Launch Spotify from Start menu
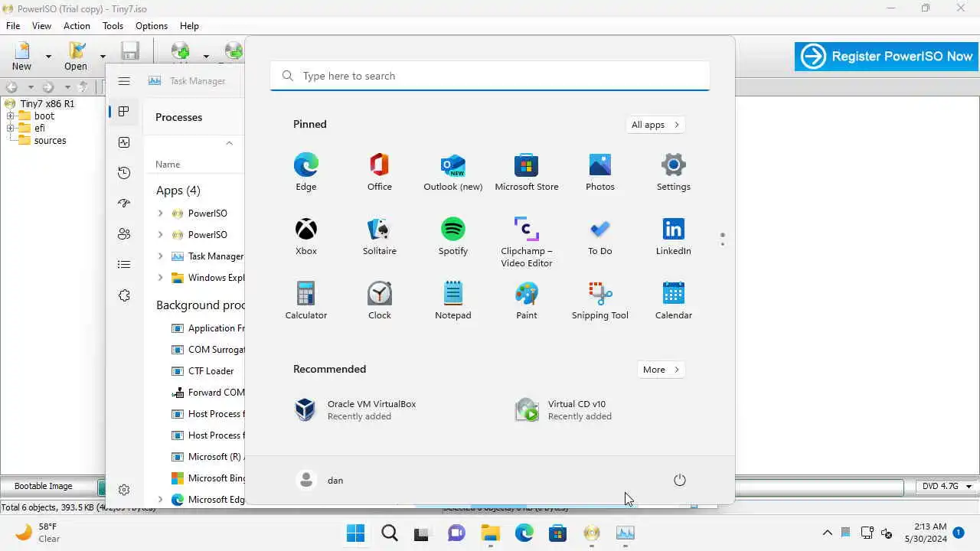The image size is (980, 551). pyautogui.click(x=452, y=236)
